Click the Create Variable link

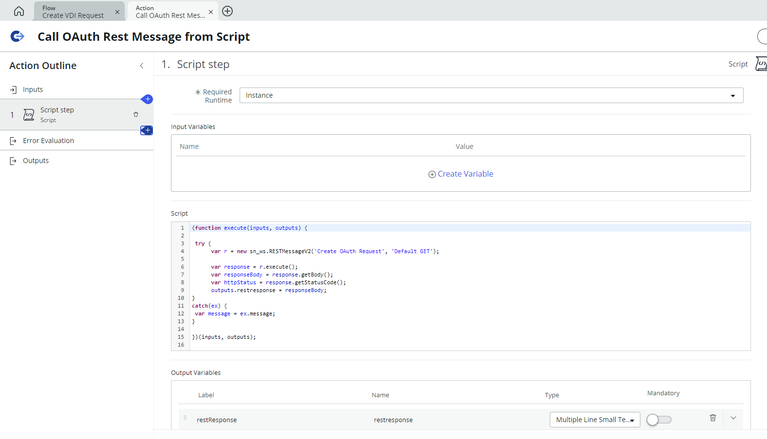click(460, 174)
